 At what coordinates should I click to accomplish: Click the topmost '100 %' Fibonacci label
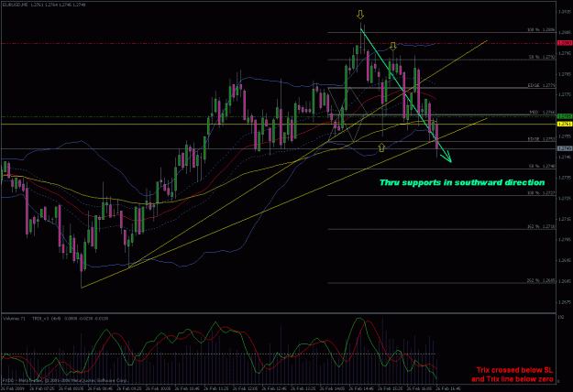click(541, 30)
